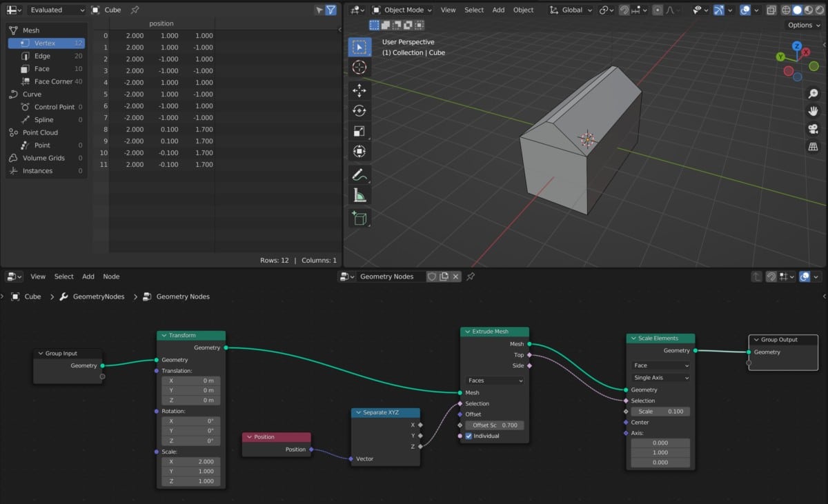Open the Add menu in node editor

point(88,276)
